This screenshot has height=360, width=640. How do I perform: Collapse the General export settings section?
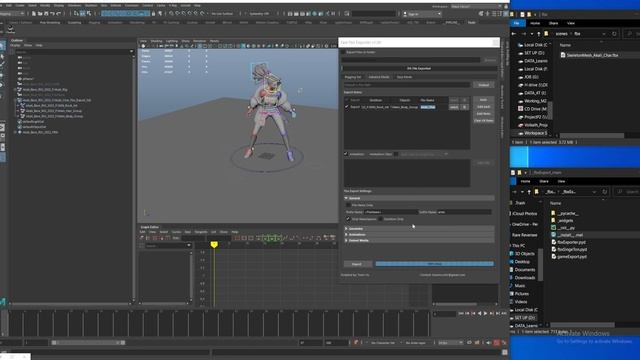tap(419, 198)
